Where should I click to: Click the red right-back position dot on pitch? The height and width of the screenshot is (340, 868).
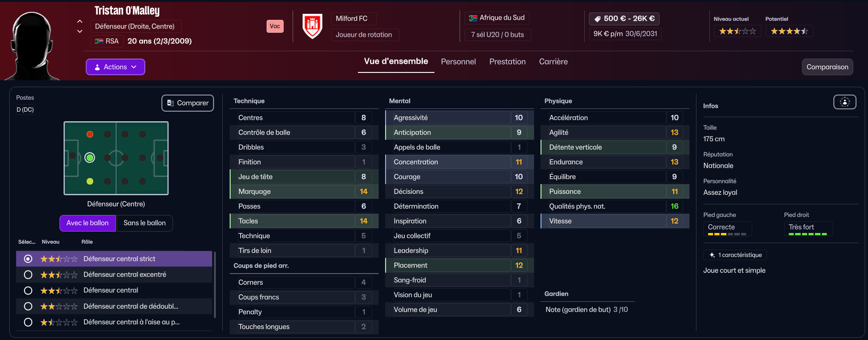pos(90,134)
